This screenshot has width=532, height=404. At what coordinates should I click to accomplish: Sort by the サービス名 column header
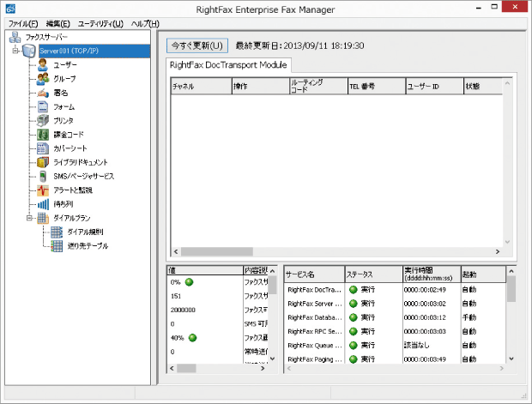[x=314, y=274]
